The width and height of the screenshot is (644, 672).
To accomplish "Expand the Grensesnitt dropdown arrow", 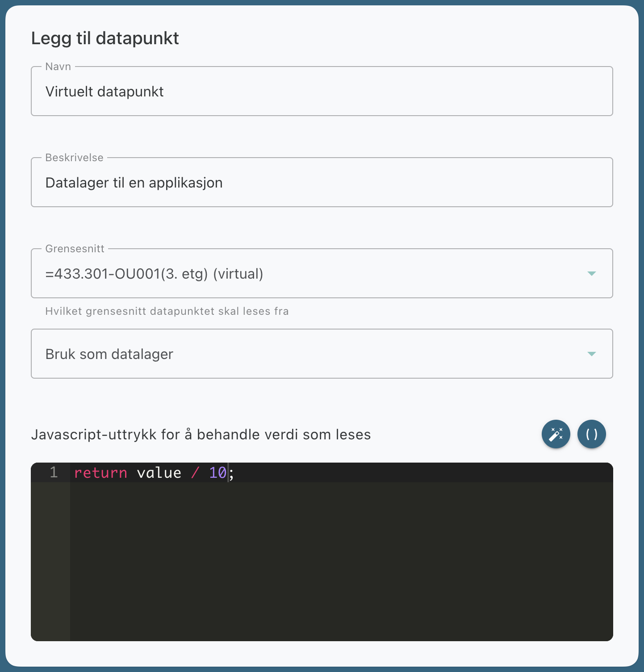I will [x=591, y=274].
